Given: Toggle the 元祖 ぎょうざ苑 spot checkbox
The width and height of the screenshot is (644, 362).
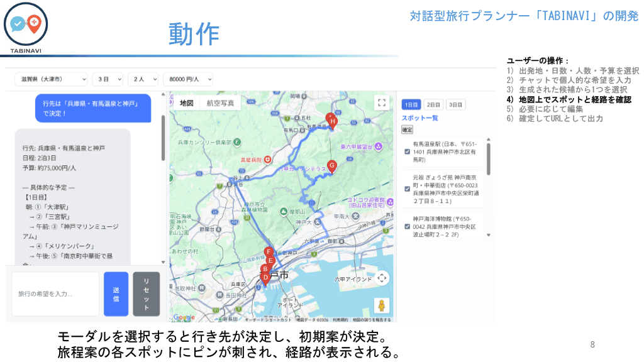Looking at the screenshot, I should point(407,189).
